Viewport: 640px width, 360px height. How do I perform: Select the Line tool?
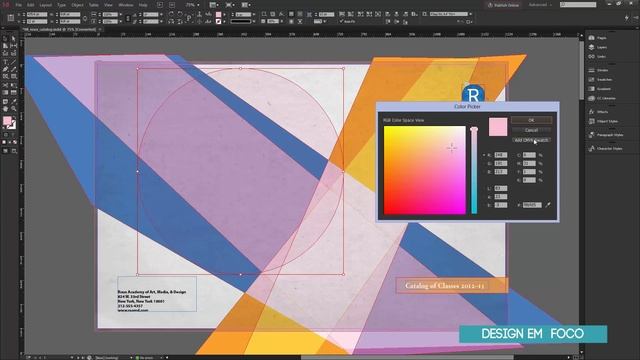tap(13, 62)
